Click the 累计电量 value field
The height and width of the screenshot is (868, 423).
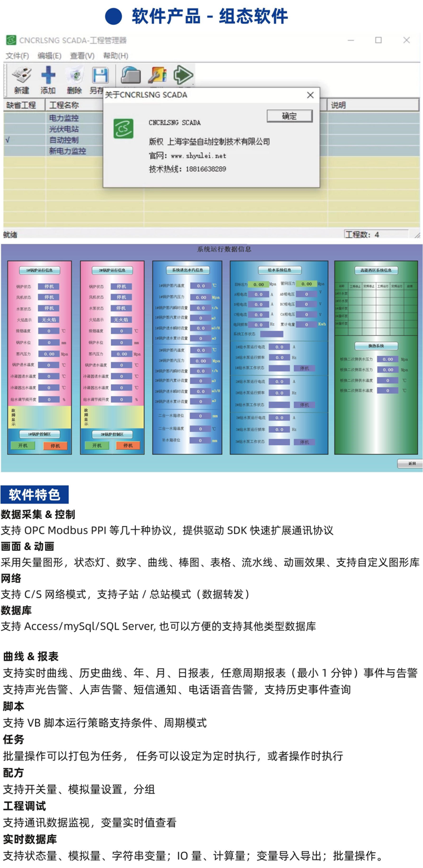(x=306, y=325)
